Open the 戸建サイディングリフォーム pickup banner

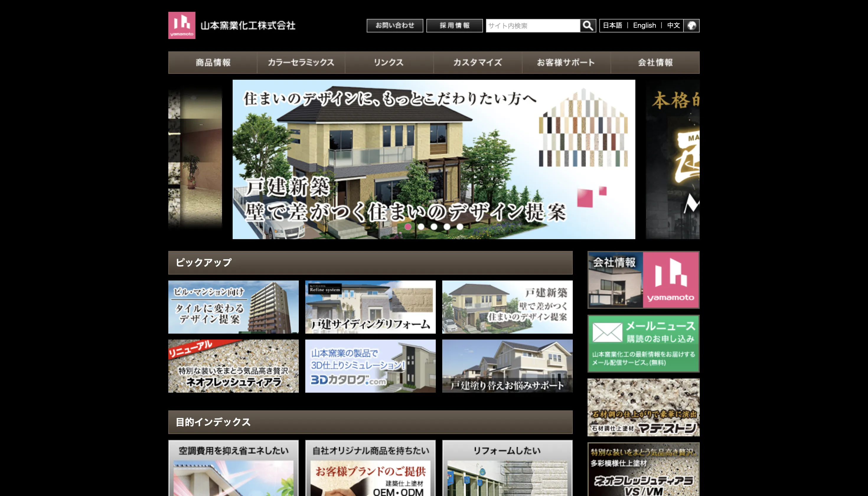370,306
